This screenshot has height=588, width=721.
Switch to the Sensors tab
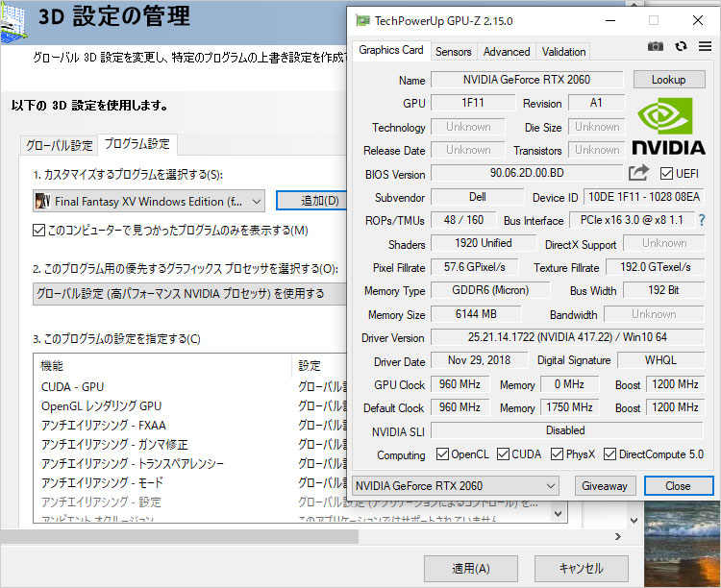[454, 52]
